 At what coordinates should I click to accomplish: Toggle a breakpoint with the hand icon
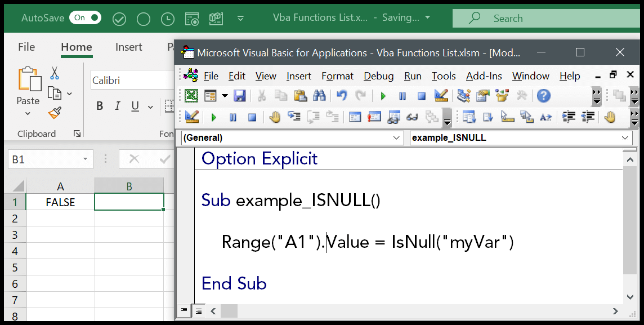(274, 117)
